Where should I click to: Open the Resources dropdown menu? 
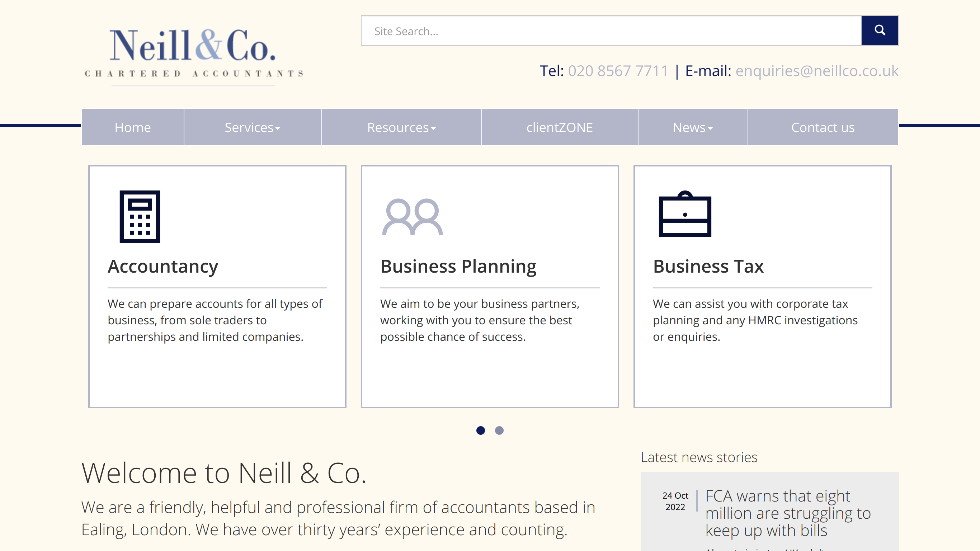coord(401,127)
